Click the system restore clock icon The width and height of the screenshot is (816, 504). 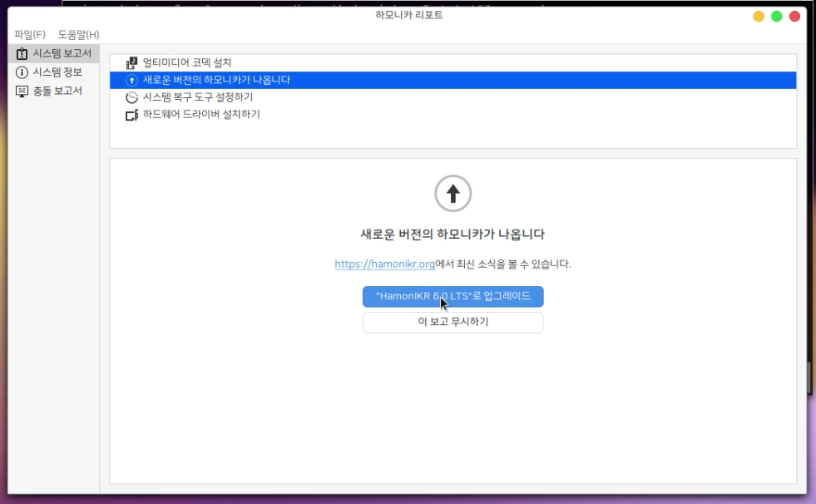(131, 97)
